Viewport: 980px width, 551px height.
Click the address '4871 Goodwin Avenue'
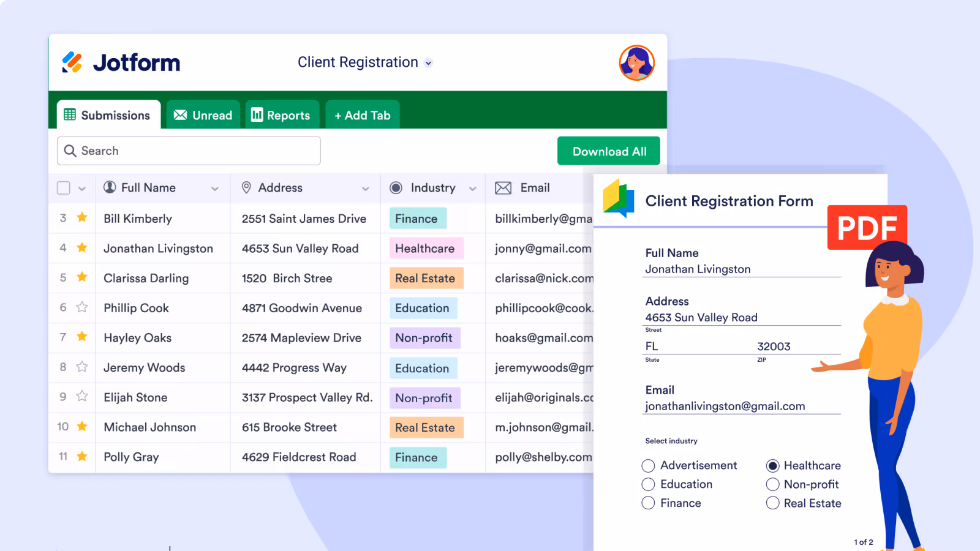tap(302, 308)
